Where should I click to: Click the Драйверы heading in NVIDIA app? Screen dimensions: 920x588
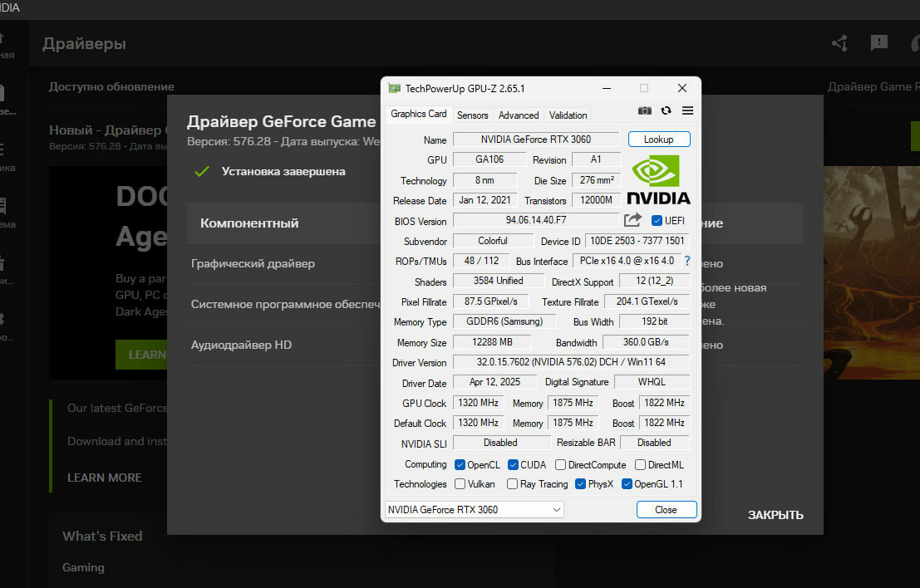click(84, 43)
